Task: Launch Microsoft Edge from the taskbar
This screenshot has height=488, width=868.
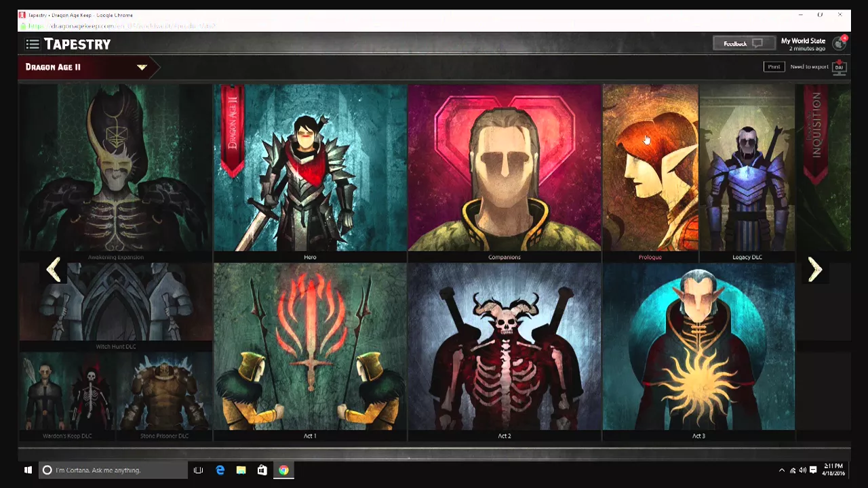Action: tap(220, 470)
